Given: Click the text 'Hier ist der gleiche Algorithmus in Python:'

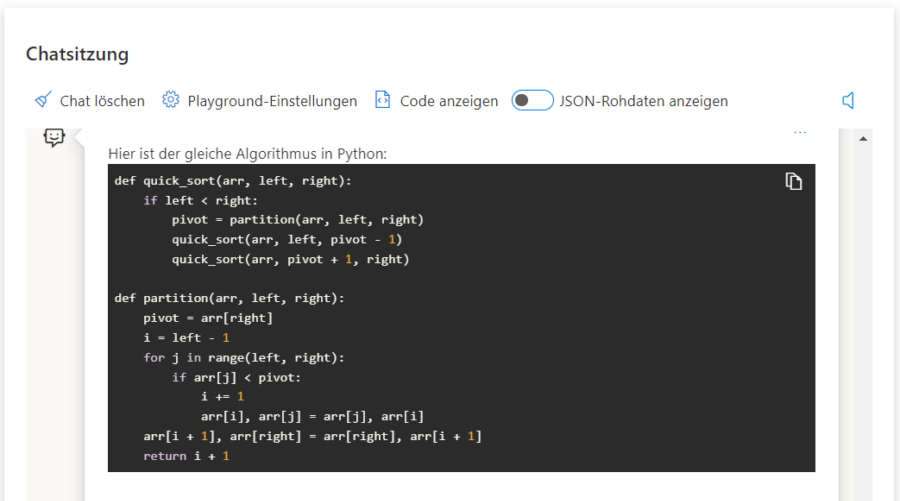Looking at the screenshot, I should pos(247,154).
